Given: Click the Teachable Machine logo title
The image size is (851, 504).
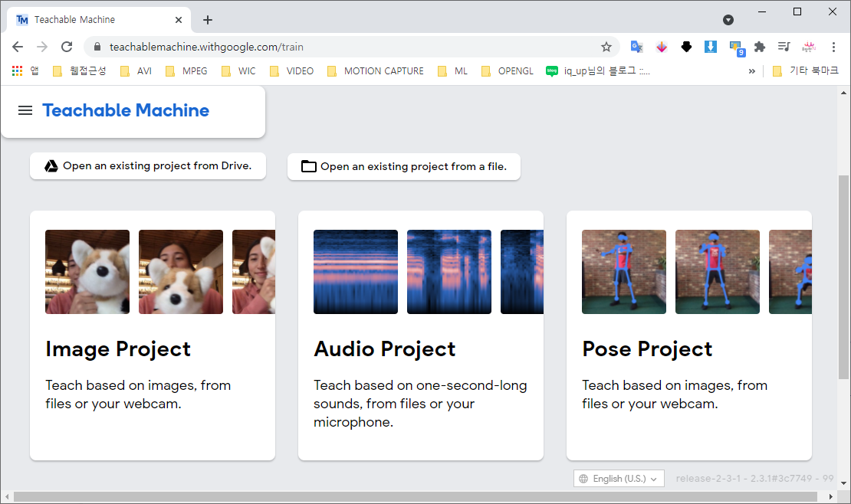Looking at the screenshot, I should (x=126, y=110).
